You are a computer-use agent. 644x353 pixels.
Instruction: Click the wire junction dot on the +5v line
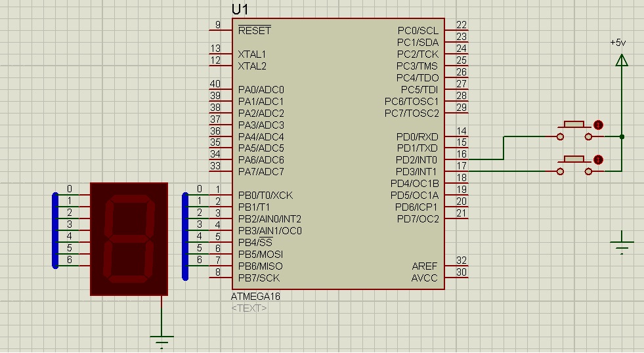tap(622, 136)
